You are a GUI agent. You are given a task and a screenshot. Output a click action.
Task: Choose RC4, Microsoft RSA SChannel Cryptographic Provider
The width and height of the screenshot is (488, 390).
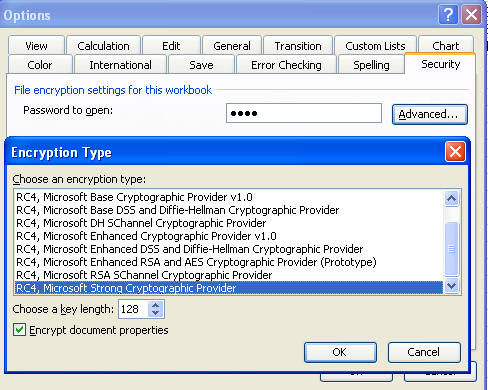229,275
